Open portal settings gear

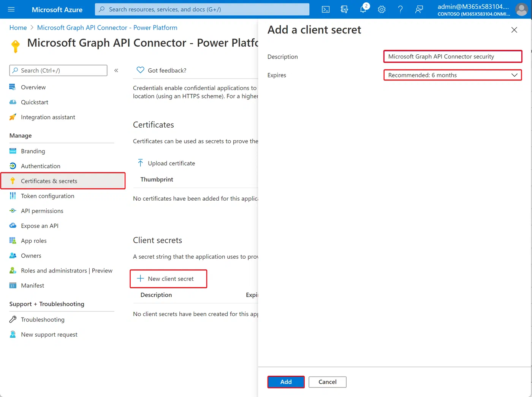382,9
